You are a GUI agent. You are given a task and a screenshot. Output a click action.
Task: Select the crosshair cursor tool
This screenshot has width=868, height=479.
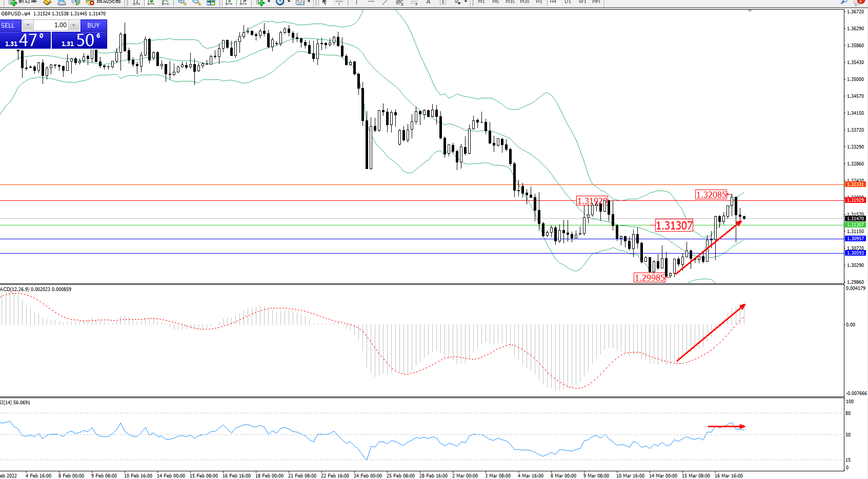coord(339,2)
